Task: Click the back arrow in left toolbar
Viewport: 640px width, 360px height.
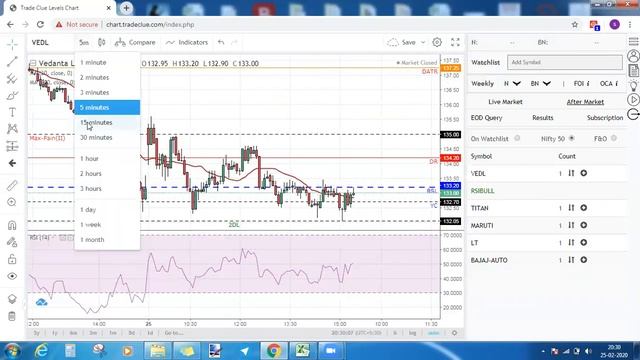Action: (12, 163)
